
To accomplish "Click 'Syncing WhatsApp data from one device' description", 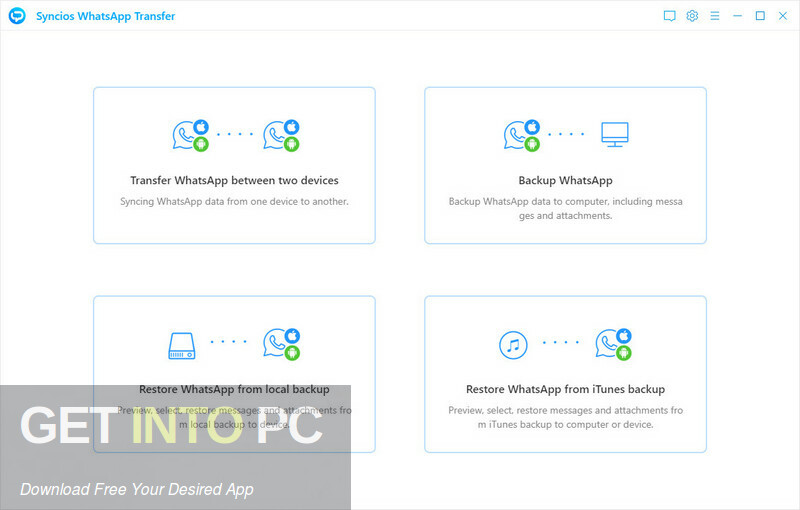I will [234, 201].
